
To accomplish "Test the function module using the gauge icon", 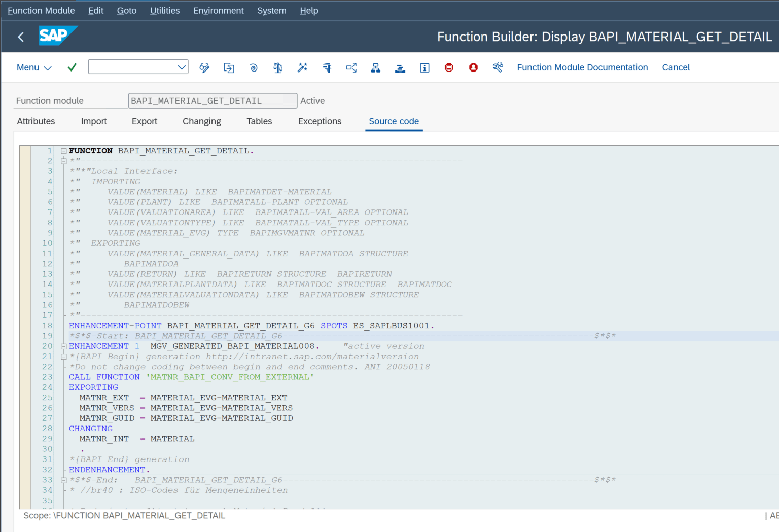I will [327, 67].
